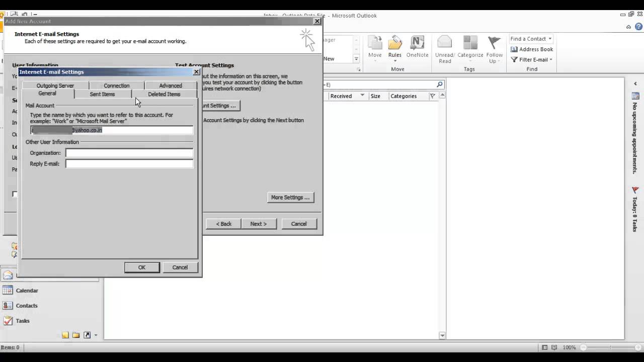
Task: Switch to the General tab
Action: 47,94
